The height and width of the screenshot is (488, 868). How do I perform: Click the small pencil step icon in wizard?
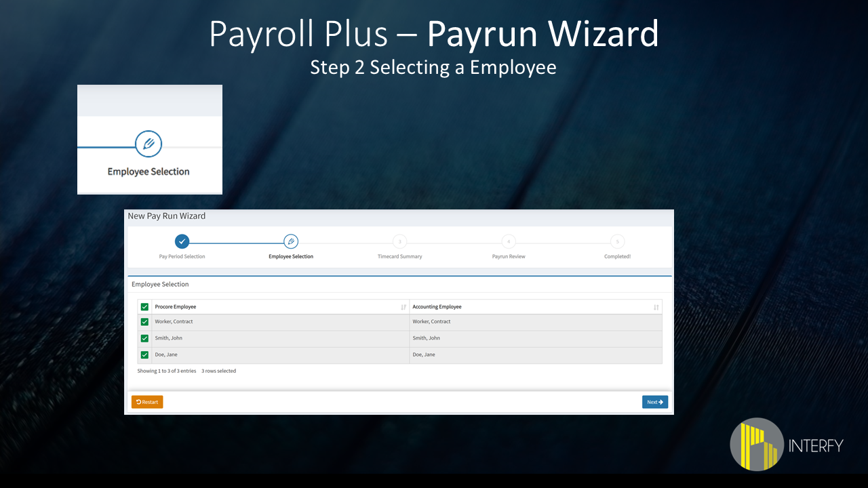pos(291,241)
